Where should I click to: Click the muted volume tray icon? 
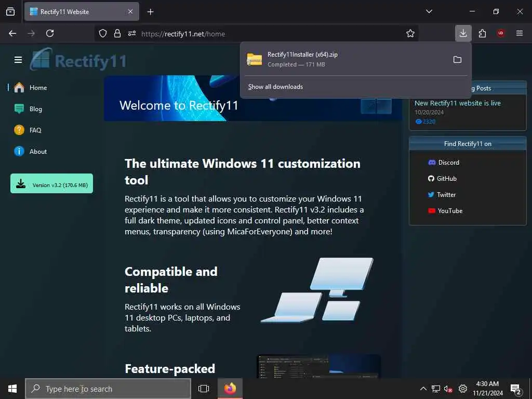point(448,389)
